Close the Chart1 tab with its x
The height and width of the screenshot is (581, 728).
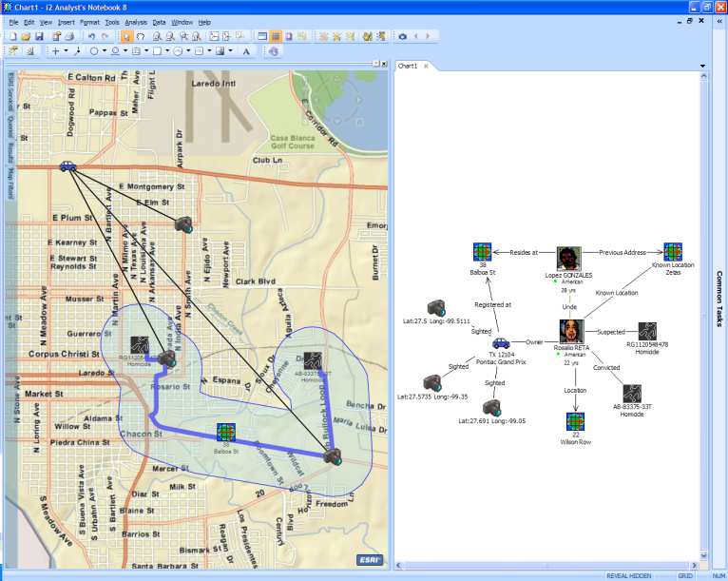pos(426,66)
